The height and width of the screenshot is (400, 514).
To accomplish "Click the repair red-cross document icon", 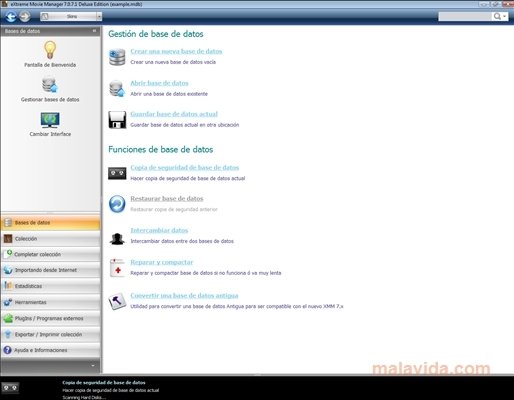I will coord(117,268).
